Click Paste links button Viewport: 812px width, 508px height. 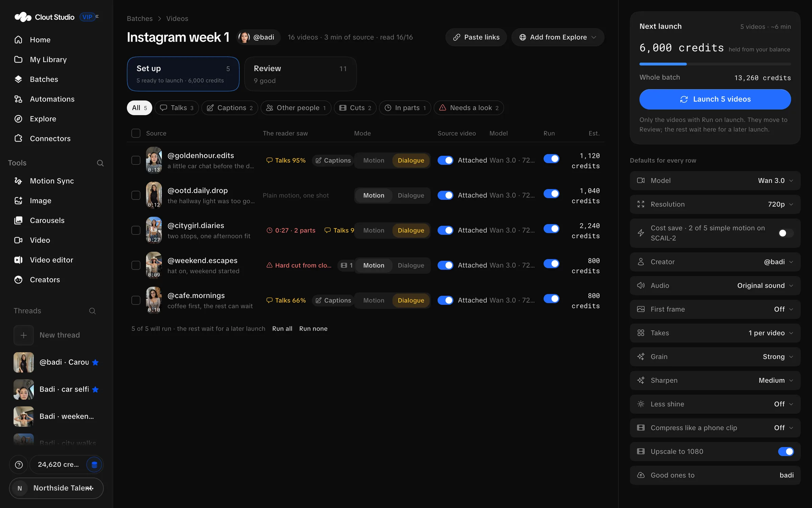tap(476, 37)
